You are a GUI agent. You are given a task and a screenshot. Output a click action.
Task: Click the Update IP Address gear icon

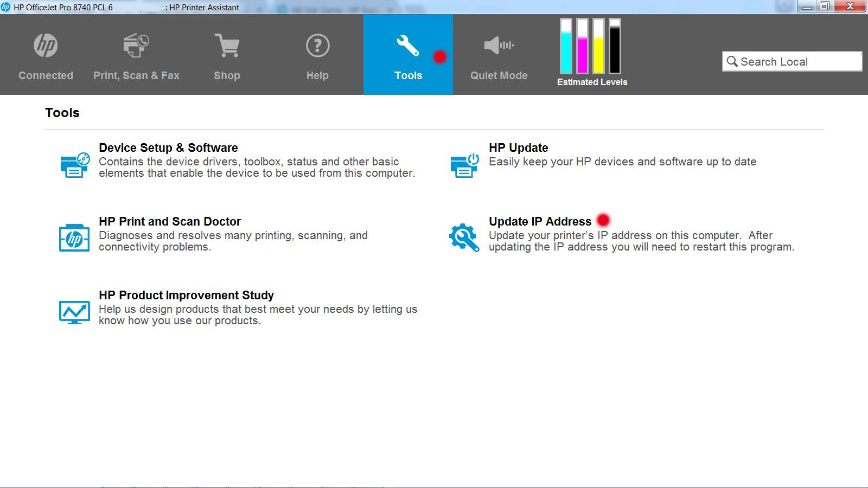(464, 238)
